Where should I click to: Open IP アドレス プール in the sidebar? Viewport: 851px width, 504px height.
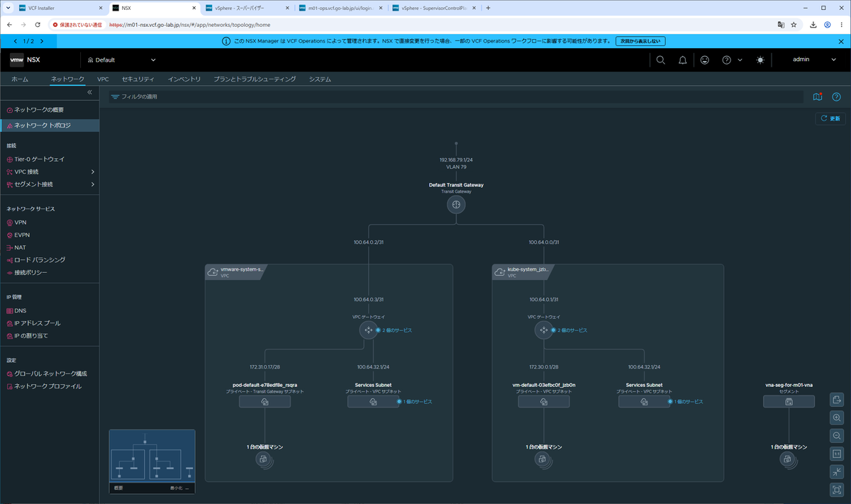pyautogui.click(x=38, y=323)
